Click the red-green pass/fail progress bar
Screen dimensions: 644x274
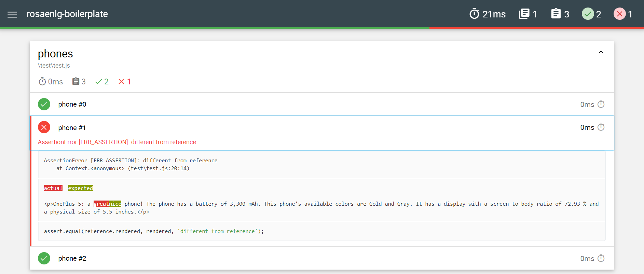pos(322,28)
